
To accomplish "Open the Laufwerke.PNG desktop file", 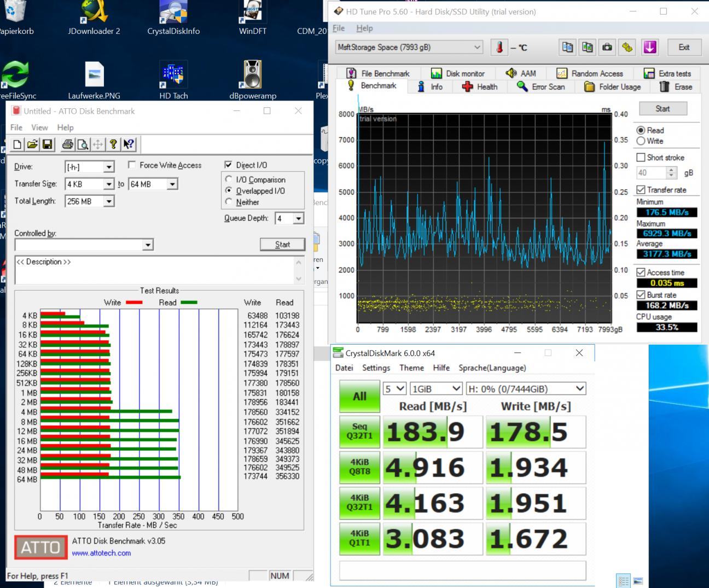I will point(94,80).
